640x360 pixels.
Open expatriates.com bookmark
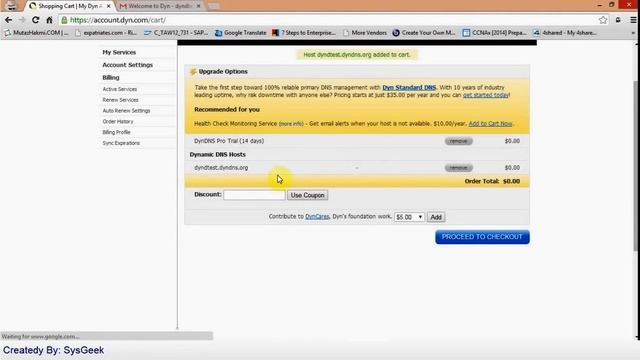[106, 33]
